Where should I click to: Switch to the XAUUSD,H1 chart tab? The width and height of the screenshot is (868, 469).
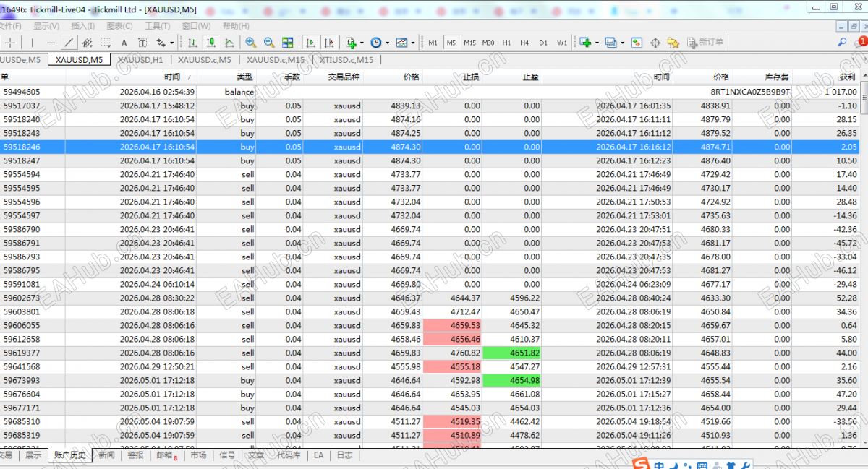(x=140, y=60)
